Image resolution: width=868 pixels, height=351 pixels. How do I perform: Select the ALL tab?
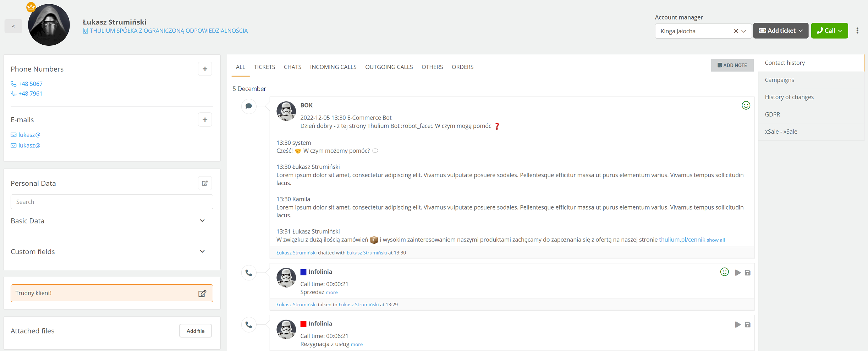[241, 67]
